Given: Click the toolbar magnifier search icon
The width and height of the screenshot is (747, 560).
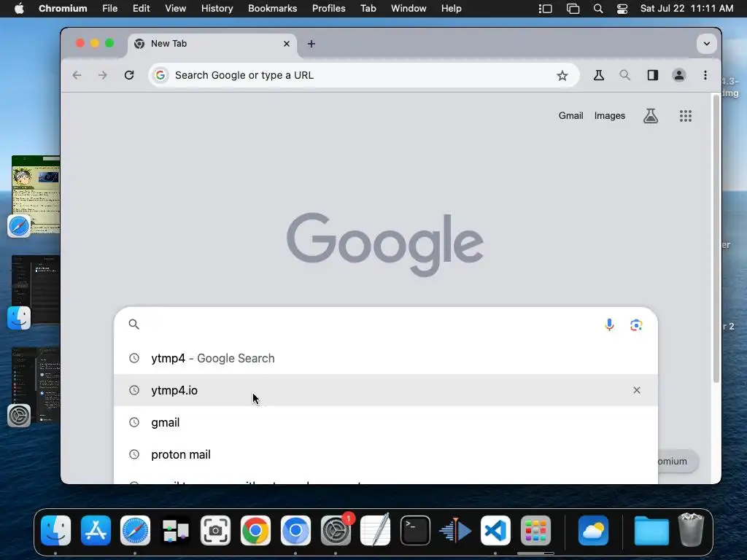Looking at the screenshot, I should [x=624, y=75].
